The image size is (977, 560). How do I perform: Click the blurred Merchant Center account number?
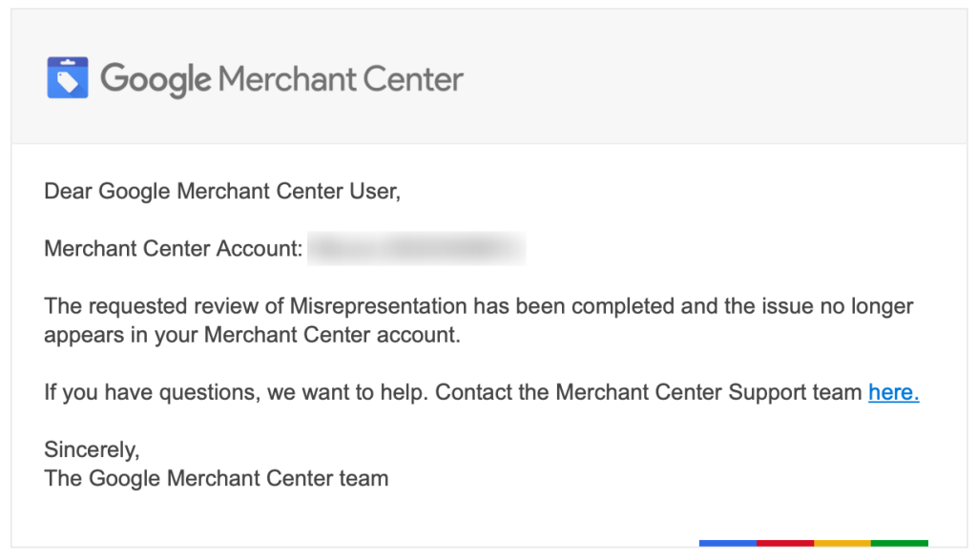point(417,249)
